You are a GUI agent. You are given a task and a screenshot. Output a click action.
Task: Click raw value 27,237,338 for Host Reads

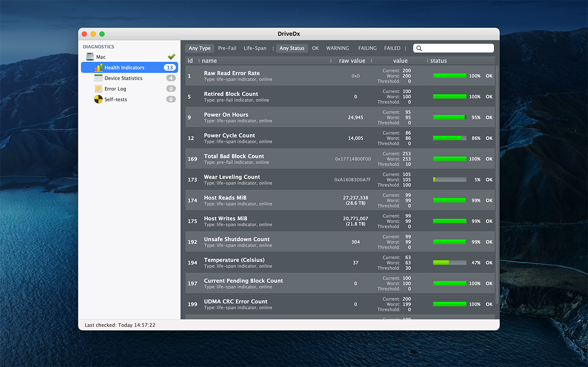coord(356,197)
